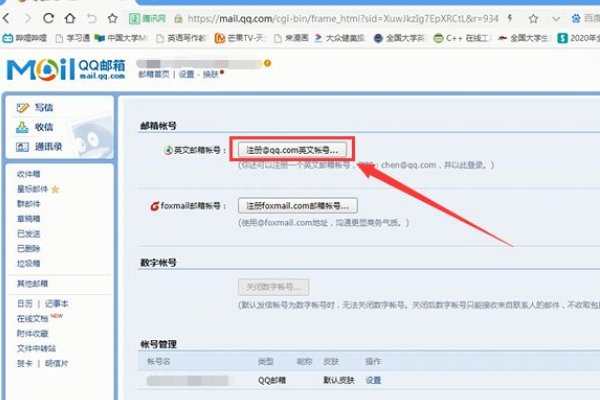600x400 pixels.
Task: Open 附件收藏 in sidebar
Action: [33, 333]
